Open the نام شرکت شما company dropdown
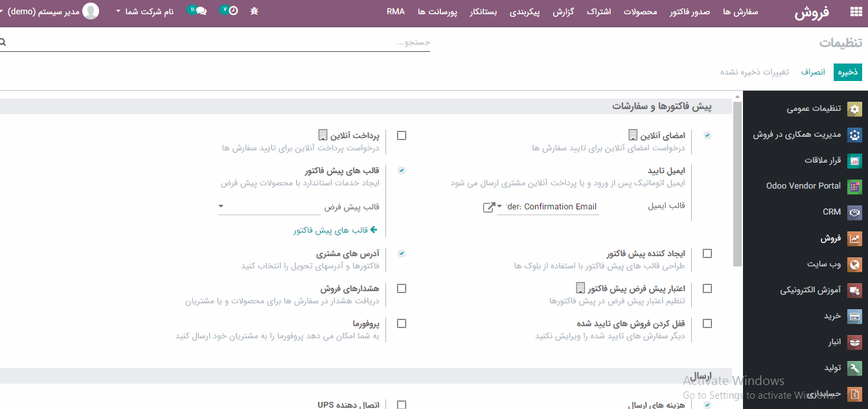This screenshot has width=868, height=409. 145,11
